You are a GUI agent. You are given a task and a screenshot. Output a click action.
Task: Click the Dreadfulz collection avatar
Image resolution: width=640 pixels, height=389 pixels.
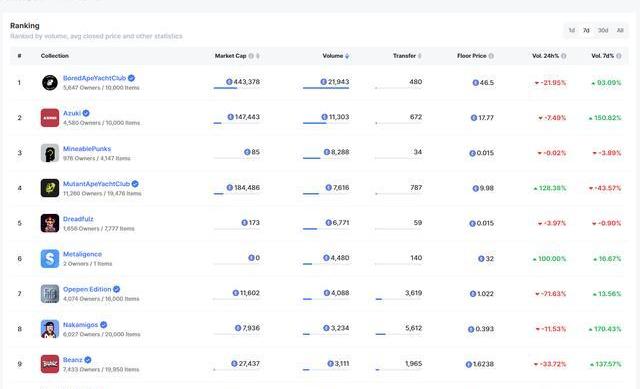click(50, 223)
